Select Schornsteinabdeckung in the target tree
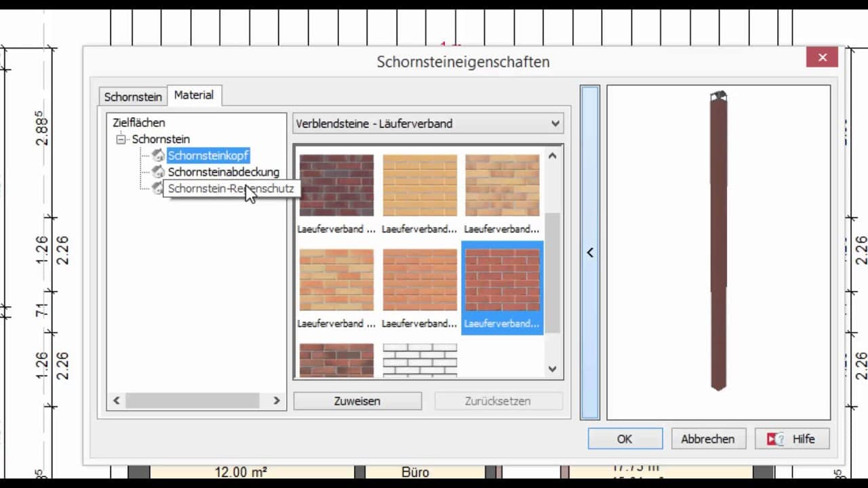The image size is (868, 488). (223, 172)
